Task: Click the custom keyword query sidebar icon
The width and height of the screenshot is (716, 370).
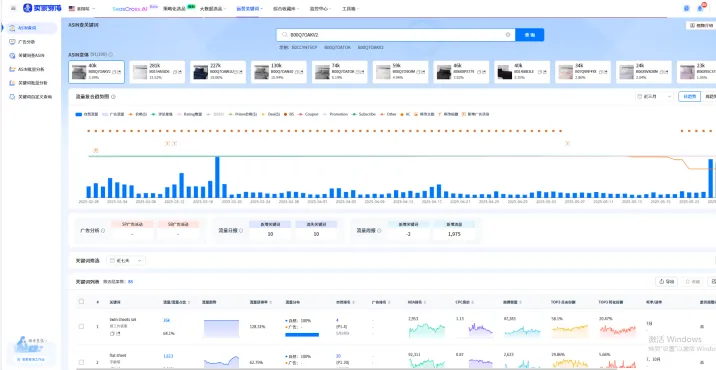Action: (x=12, y=97)
